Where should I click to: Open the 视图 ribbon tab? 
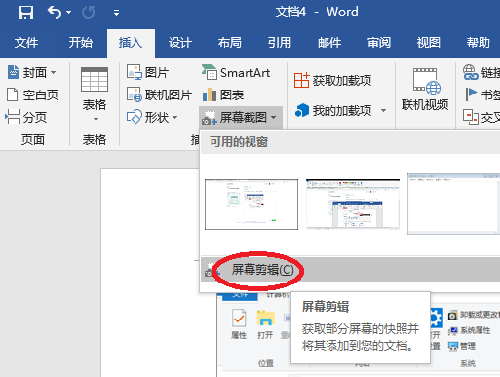[429, 43]
